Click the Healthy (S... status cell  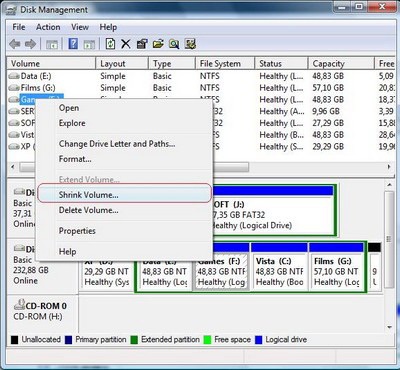click(282, 146)
